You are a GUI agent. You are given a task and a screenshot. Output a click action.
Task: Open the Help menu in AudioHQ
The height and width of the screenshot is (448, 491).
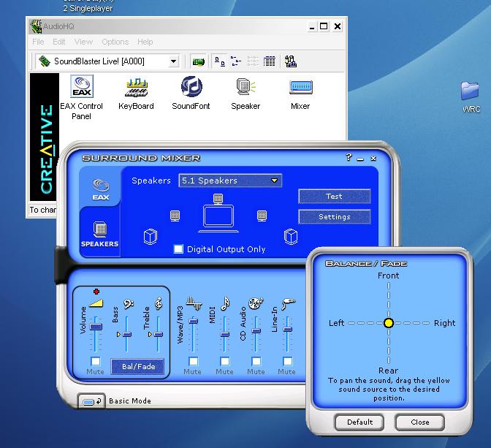tap(145, 42)
